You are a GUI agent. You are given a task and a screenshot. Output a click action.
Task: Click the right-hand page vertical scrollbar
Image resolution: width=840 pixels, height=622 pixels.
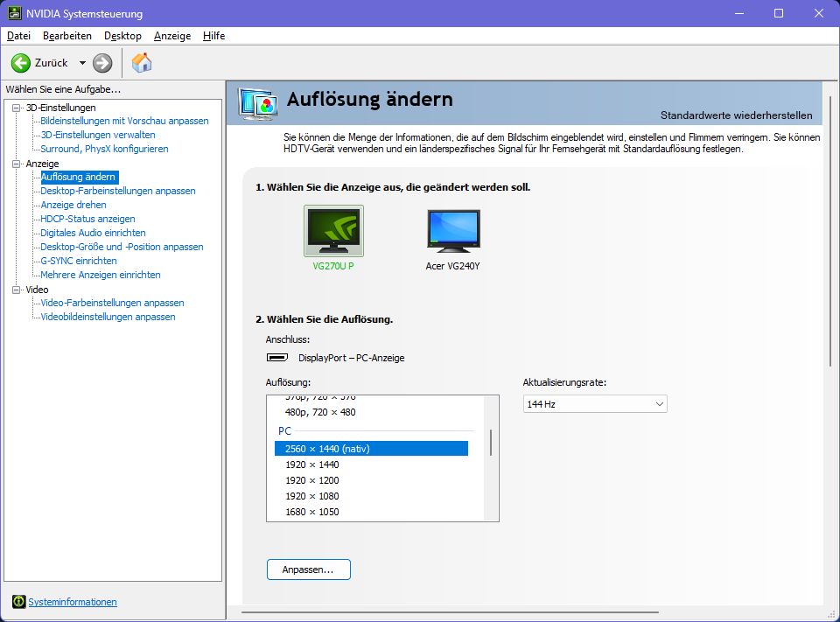pyautogui.click(x=830, y=230)
